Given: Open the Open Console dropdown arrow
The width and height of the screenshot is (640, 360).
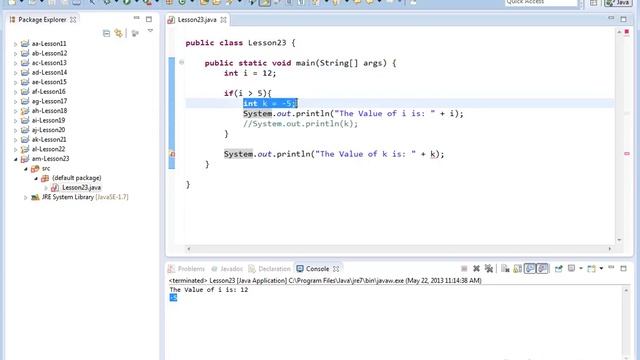Looking at the screenshot, I should pyautogui.click(x=601, y=268).
